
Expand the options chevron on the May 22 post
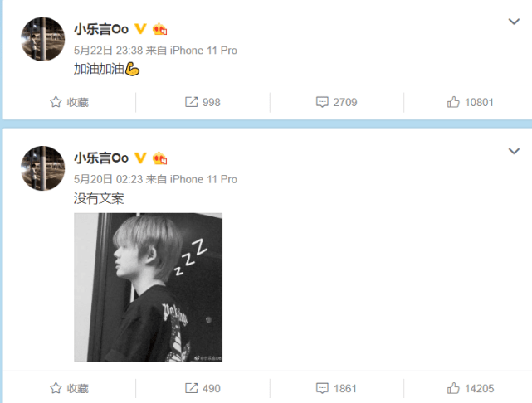pos(514,22)
